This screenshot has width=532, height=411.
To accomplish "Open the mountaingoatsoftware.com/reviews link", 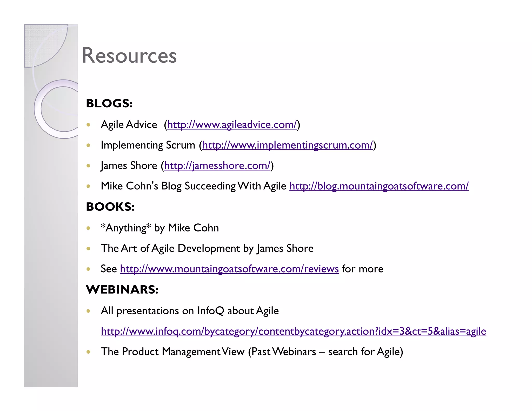I will [x=229, y=269].
